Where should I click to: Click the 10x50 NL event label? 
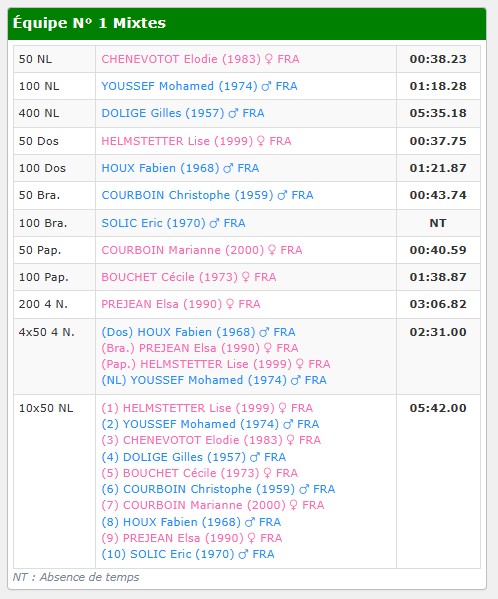pos(46,408)
